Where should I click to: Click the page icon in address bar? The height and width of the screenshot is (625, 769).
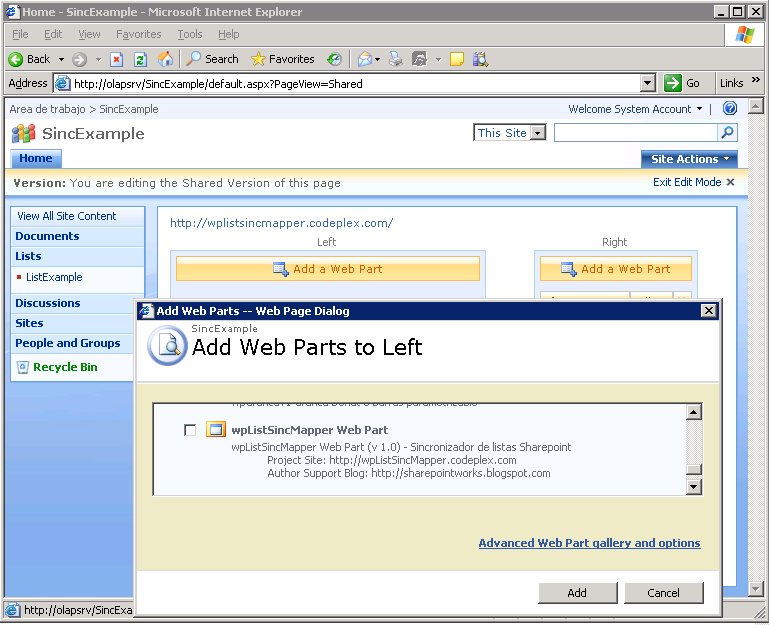coord(62,83)
